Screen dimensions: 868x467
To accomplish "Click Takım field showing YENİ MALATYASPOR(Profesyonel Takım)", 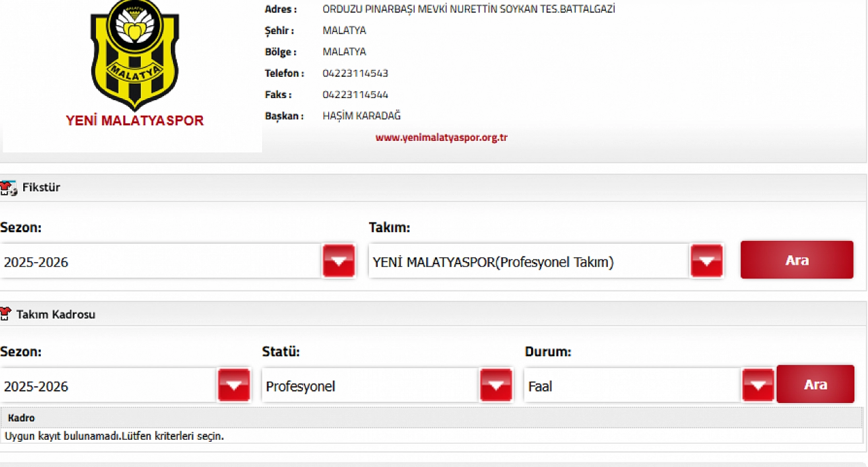I will coord(529,262).
